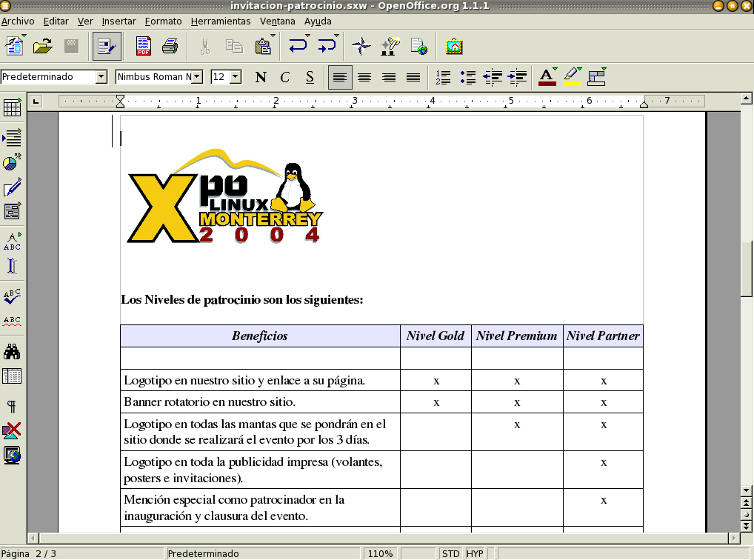Export document directly as PDF
The image size is (754, 560).
click(x=144, y=47)
